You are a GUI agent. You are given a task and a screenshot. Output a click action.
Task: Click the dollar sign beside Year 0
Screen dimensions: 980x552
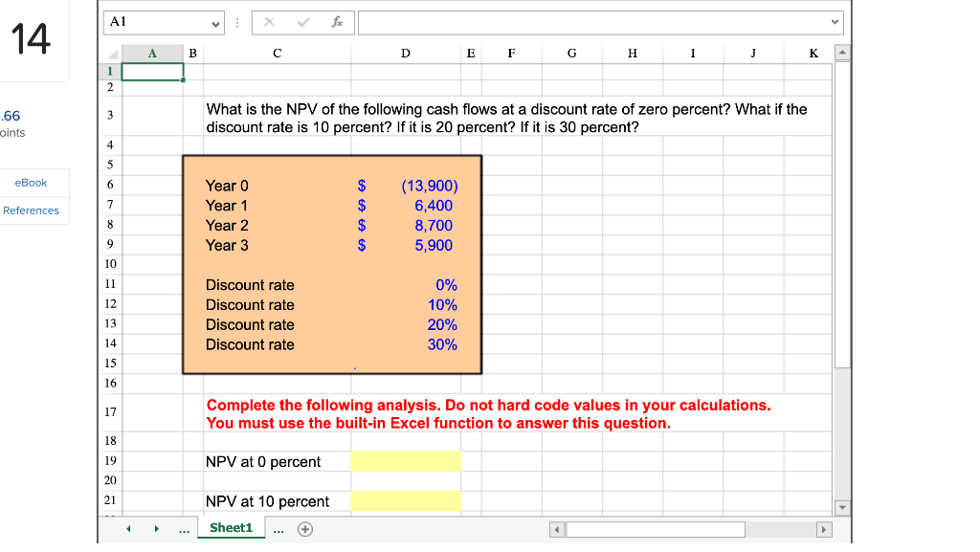(x=361, y=187)
